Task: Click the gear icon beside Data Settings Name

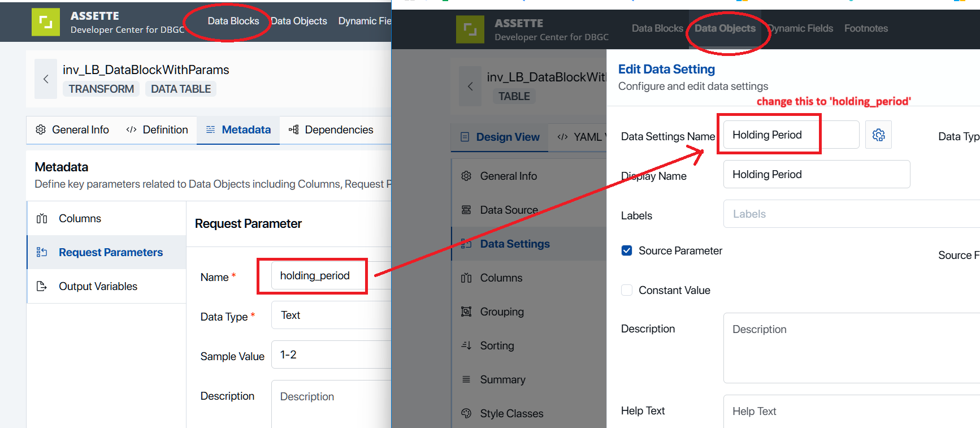Action: pyautogui.click(x=878, y=135)
